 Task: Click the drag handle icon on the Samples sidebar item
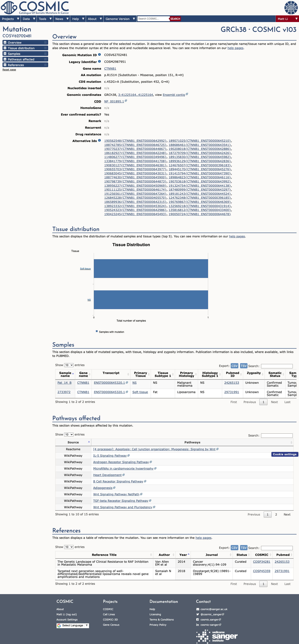(45, 54)
